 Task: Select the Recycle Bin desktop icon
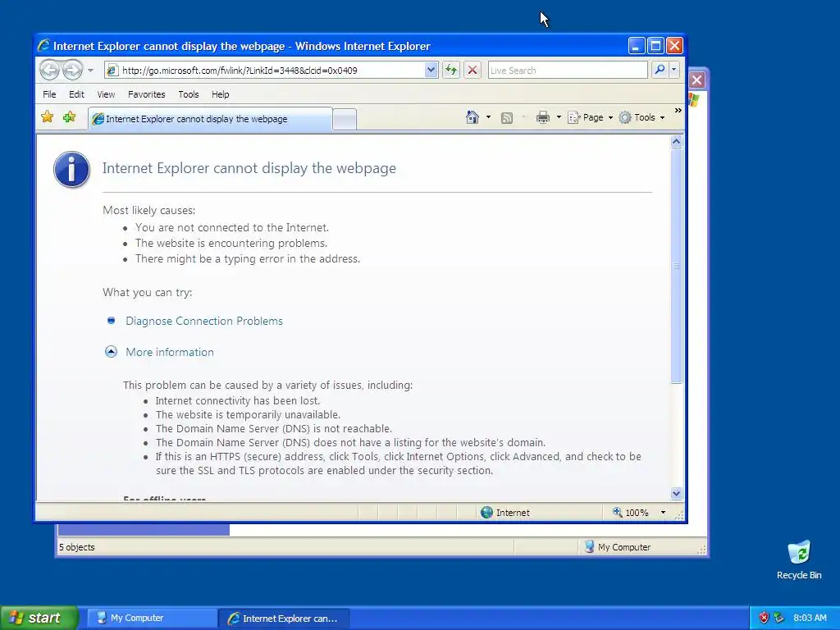click(x=799, y=559)
